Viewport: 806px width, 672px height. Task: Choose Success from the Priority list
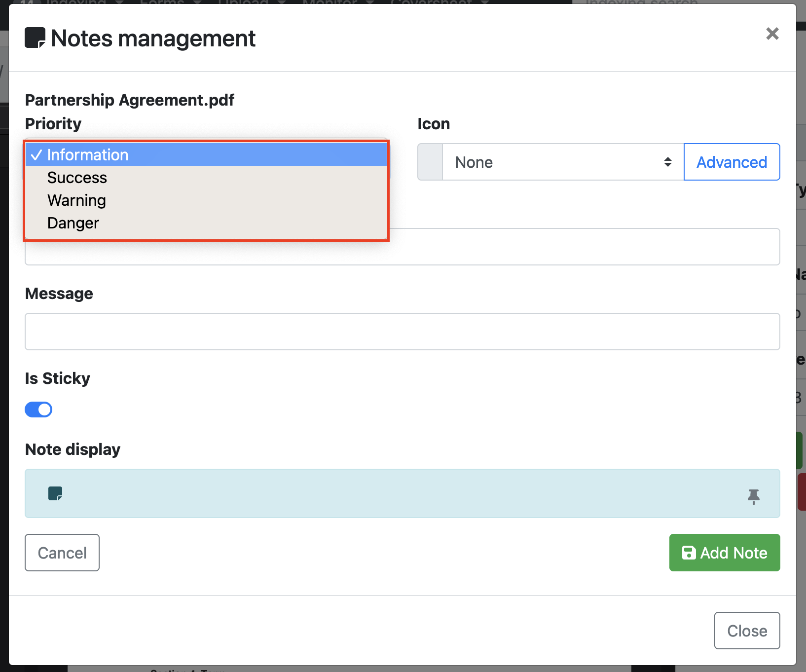click(x=77, y=178)
